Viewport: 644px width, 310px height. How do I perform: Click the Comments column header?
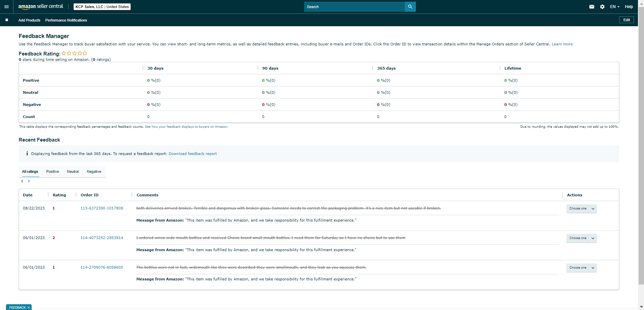click(147, 195)
